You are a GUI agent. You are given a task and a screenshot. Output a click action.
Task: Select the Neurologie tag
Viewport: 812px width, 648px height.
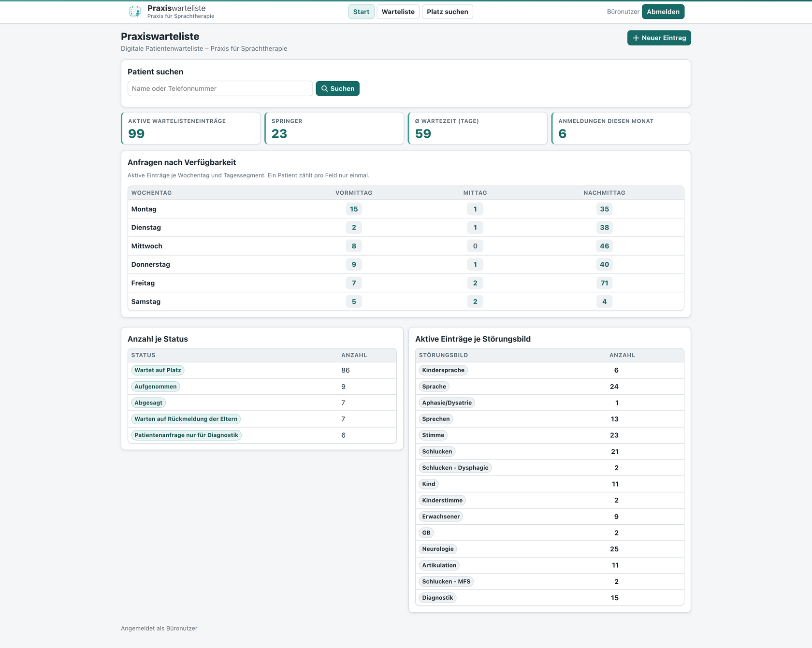pos(438,549)
